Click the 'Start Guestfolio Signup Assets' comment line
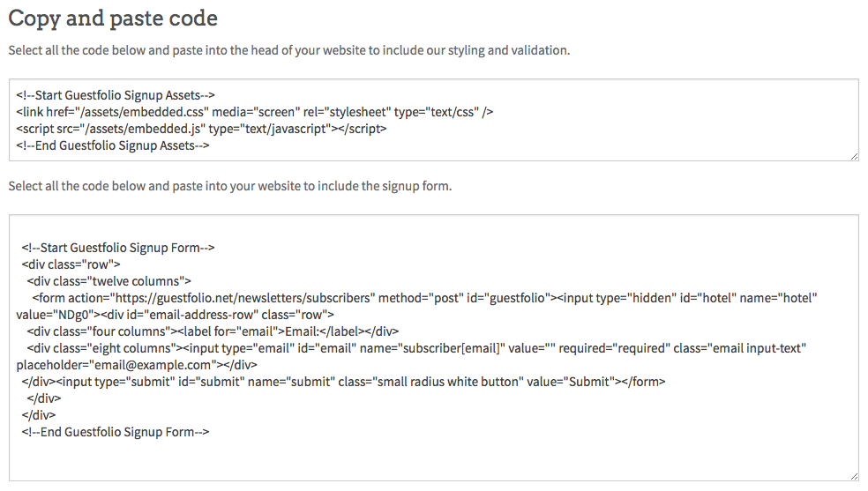868x491 pixels. [116, 95]
